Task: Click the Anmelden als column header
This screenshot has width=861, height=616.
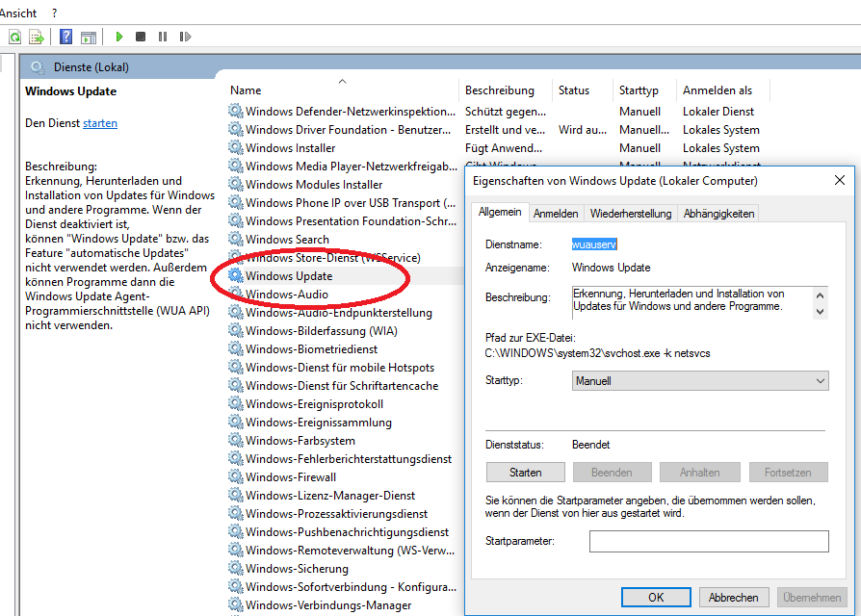Action: [x=717, y=90]
